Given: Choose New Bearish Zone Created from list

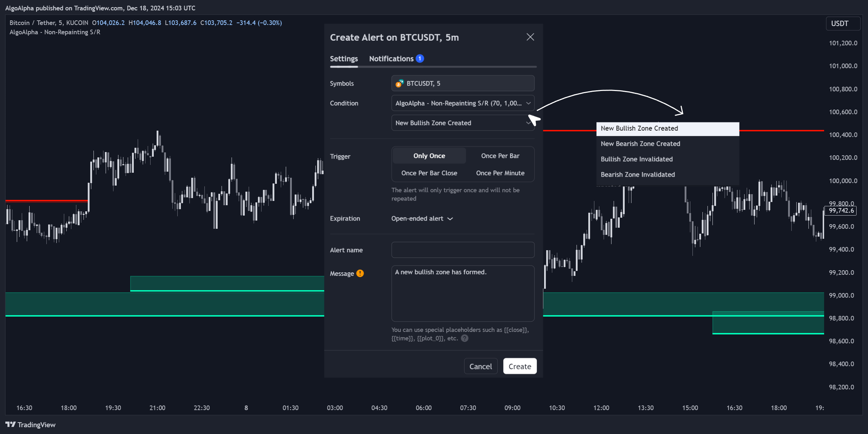Looking at the screenshot, I should pos(668,144).
